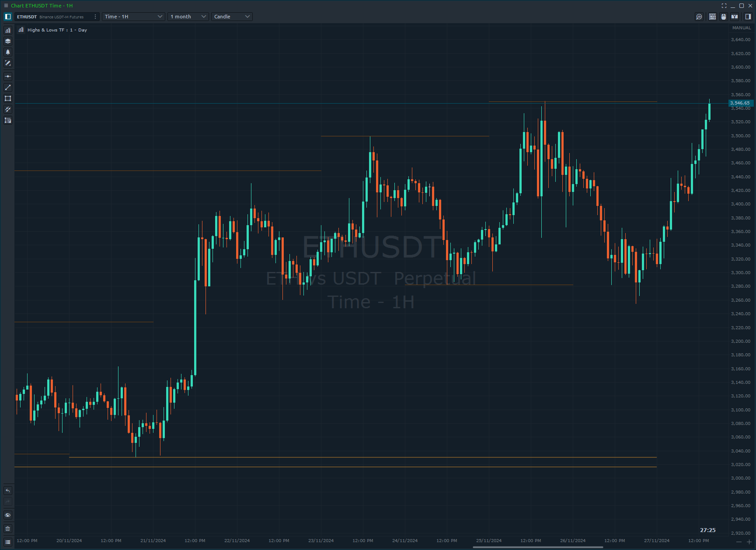Click the 27:25 candle countdown timer
The height and width of the screenshot is (550, 756).
tap(708, 530)
